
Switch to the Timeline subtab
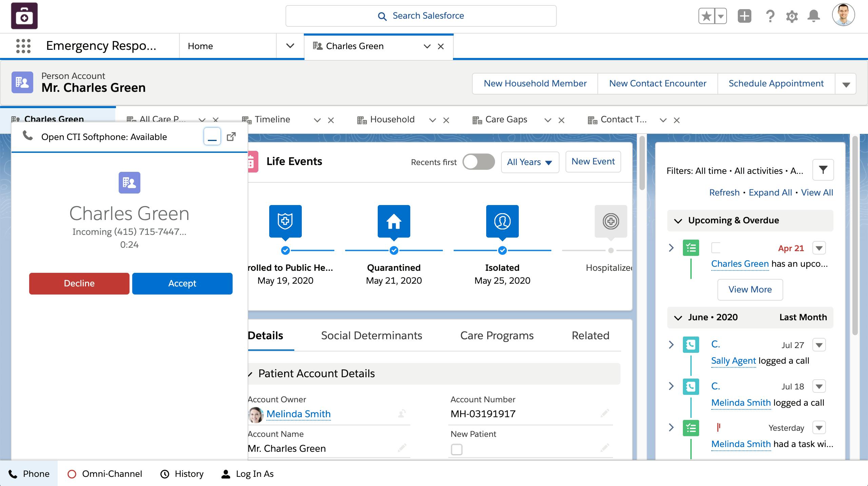pos(272,119)
